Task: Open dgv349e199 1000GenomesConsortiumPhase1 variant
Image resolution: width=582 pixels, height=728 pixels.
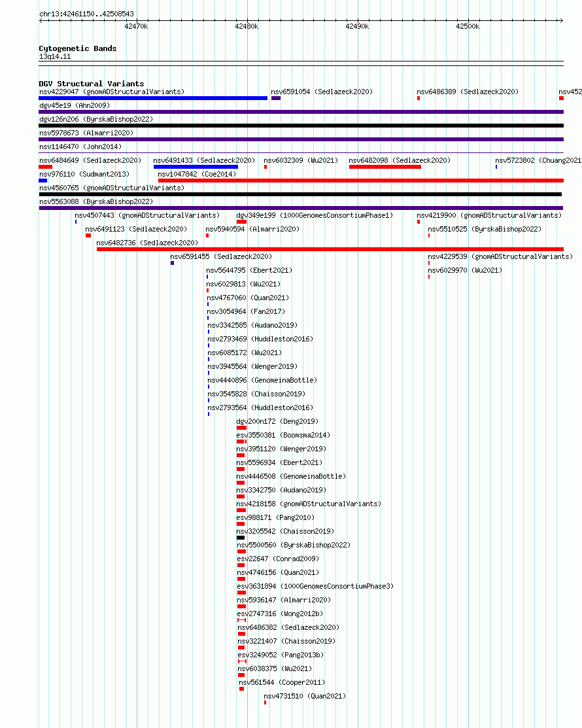Action: 315,215
